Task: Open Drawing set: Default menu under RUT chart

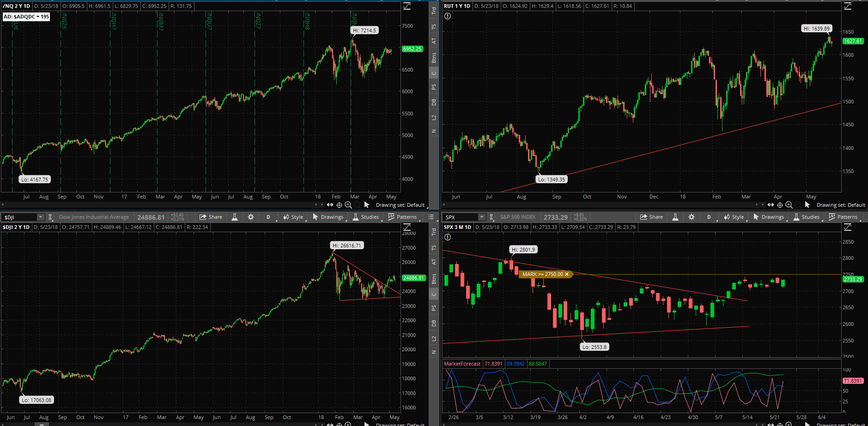Action: pos(841,205)
